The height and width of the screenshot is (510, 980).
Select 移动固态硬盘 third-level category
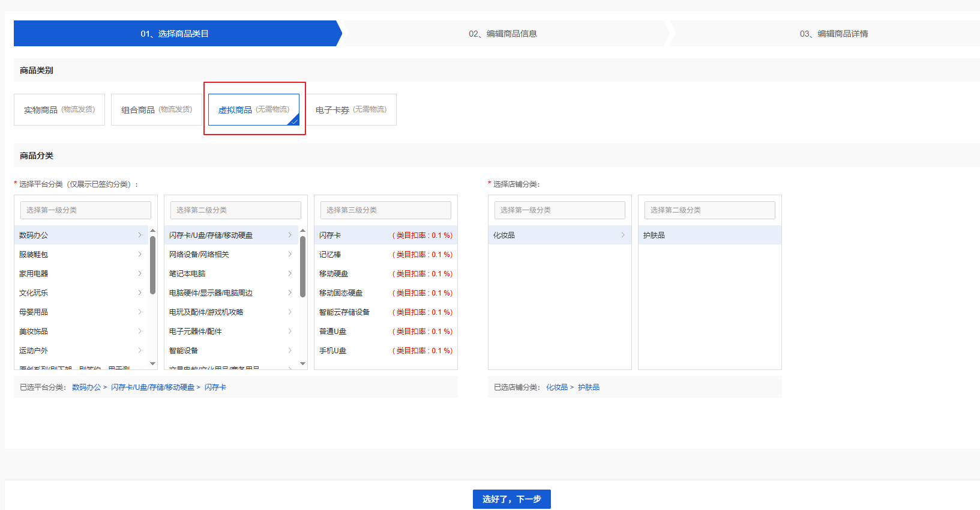click(386, 293)
